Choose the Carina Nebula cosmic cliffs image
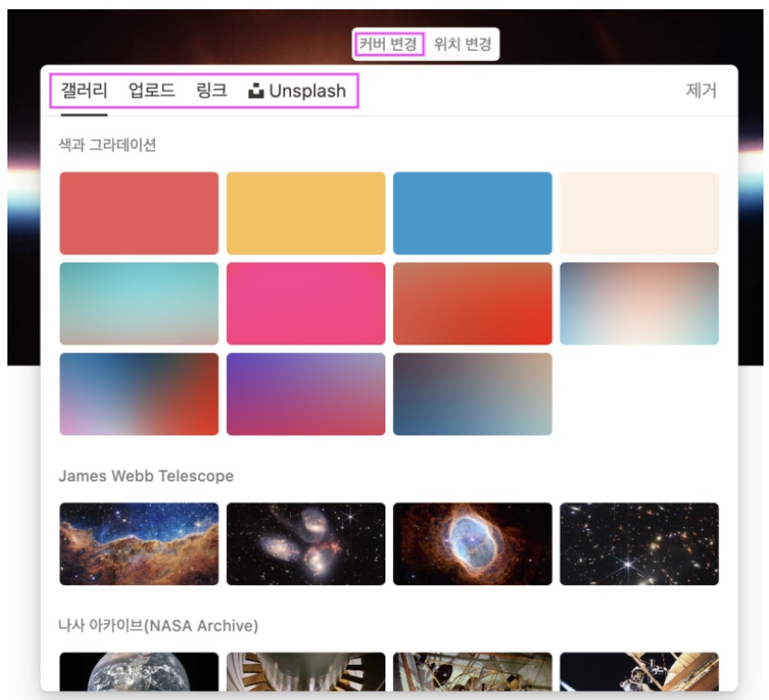The image size is (769, 700). point(139,544)
